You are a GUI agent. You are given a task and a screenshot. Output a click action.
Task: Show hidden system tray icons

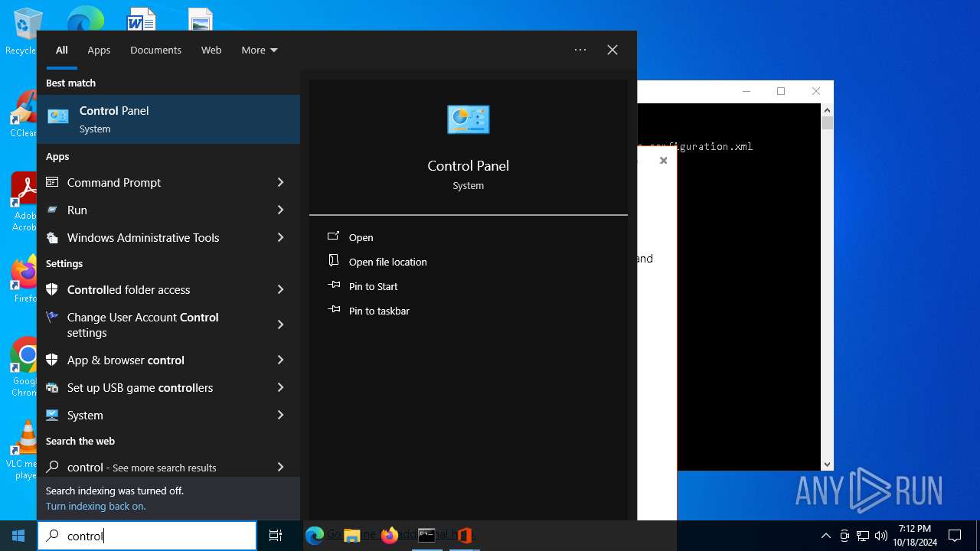pyautogui.click(x=825, y=536)
